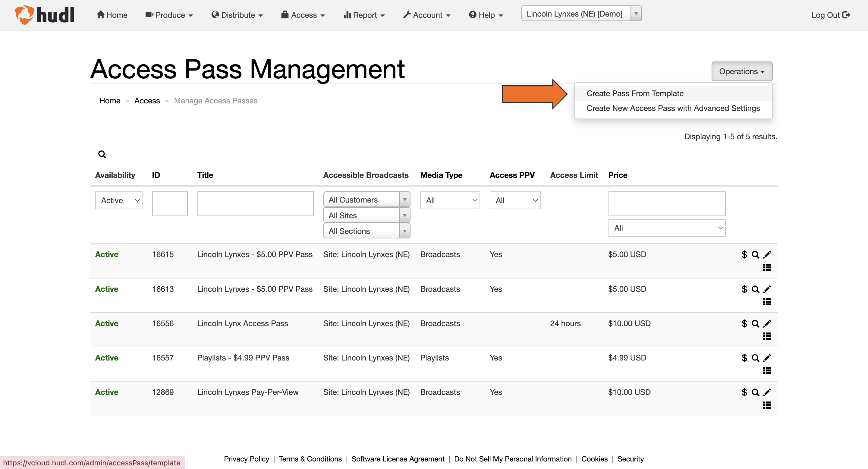Go to Home in the breadcrumb
The height and width of the screenshot is (469, 868).
(110, 101)
